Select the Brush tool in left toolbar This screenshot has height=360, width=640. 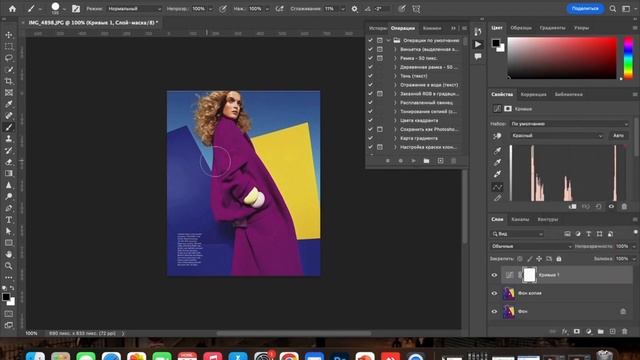[x=9, y=127]
